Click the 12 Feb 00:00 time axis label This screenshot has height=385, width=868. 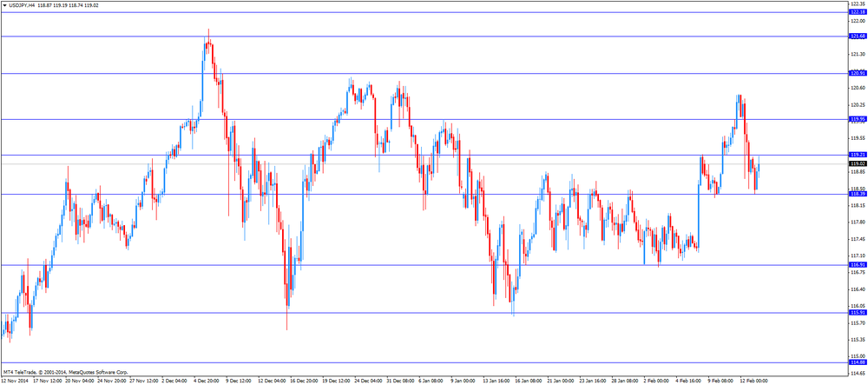(x=753, y=382)
